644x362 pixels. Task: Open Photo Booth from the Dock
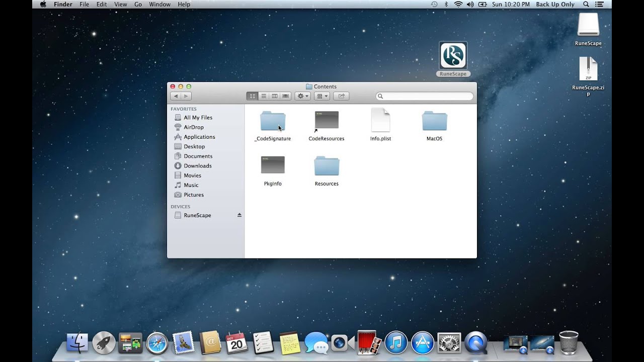point(370,342)
